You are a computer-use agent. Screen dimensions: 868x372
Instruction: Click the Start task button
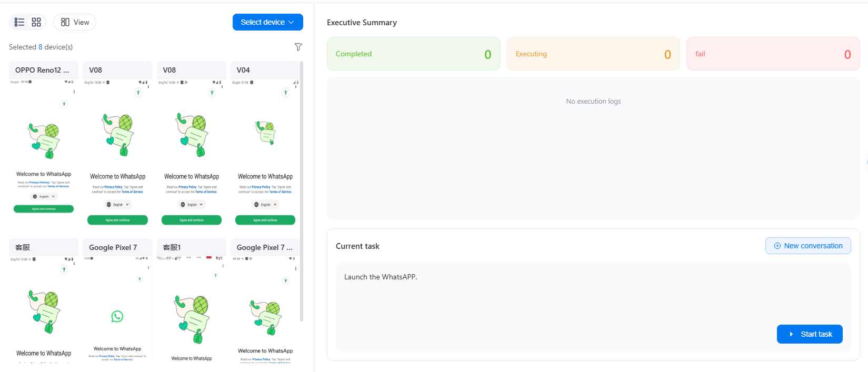(x=809, y=334)
